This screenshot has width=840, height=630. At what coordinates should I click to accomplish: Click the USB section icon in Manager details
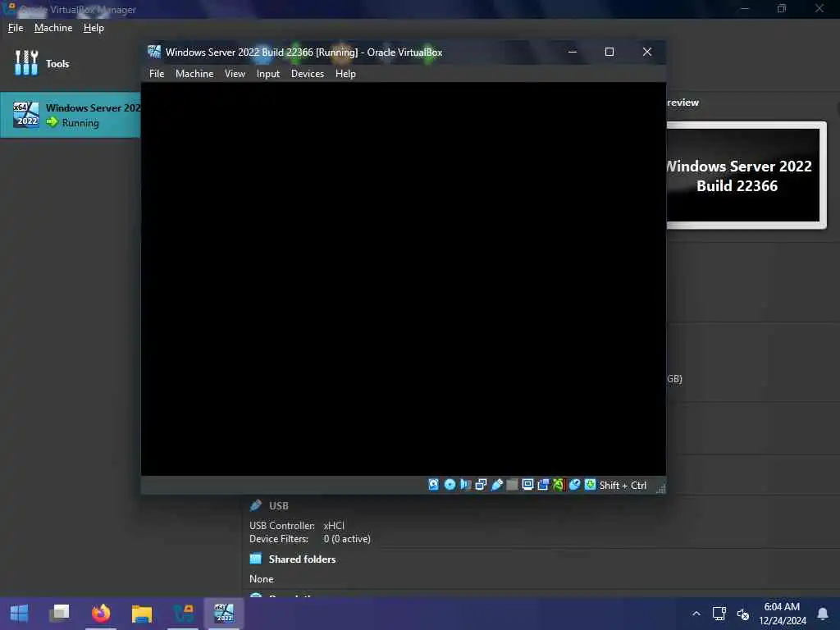(256, 505)
